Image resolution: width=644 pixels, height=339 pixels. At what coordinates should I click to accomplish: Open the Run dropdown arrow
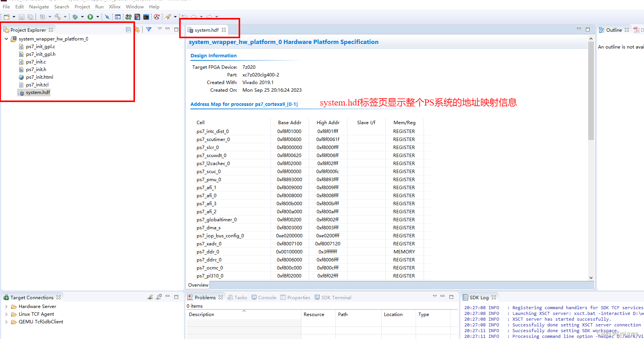click(x=98, y=17)
